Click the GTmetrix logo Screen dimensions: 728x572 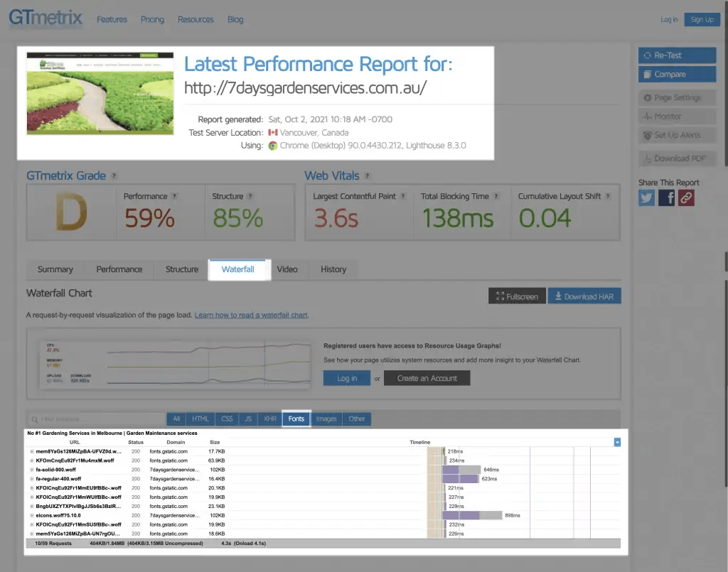(45, 18)
